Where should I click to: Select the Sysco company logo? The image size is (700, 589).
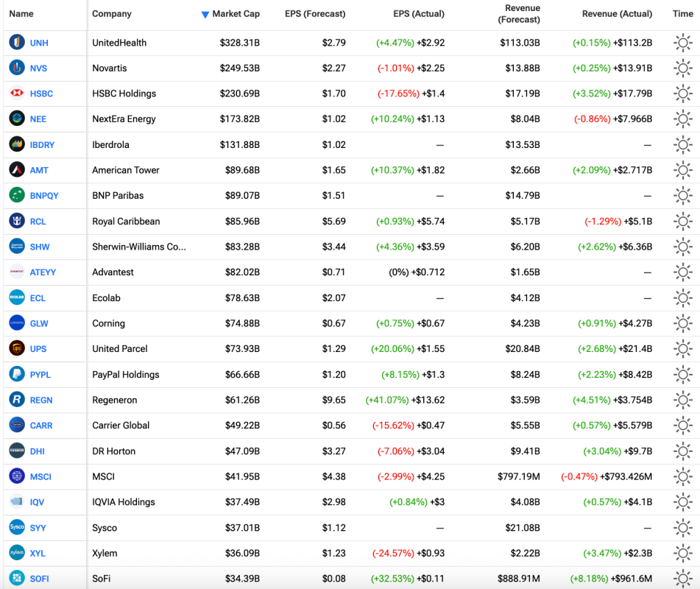pyautogui.click(x=16, y=528)
